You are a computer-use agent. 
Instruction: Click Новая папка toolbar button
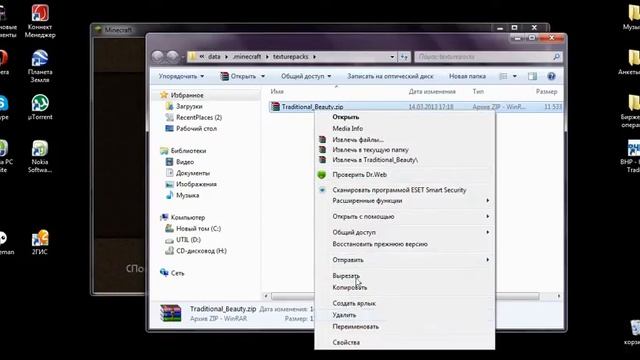467,76
